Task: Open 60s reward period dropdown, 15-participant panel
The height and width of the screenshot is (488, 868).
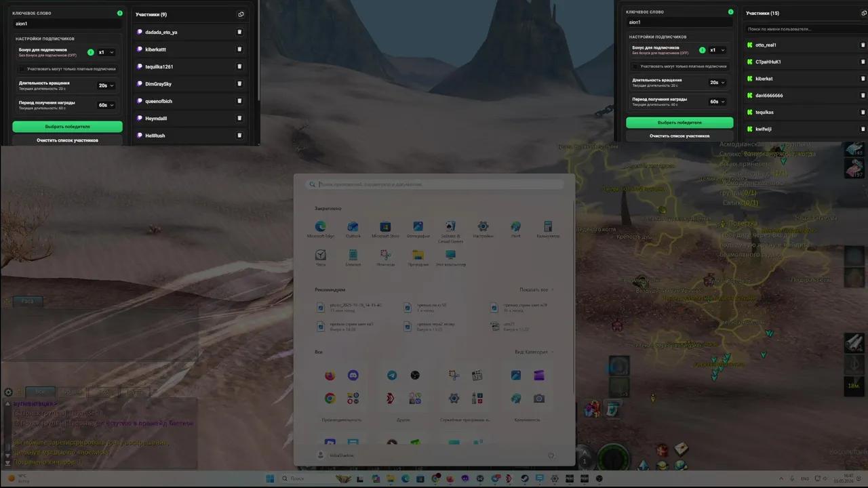Action: [x=717, y=102]
